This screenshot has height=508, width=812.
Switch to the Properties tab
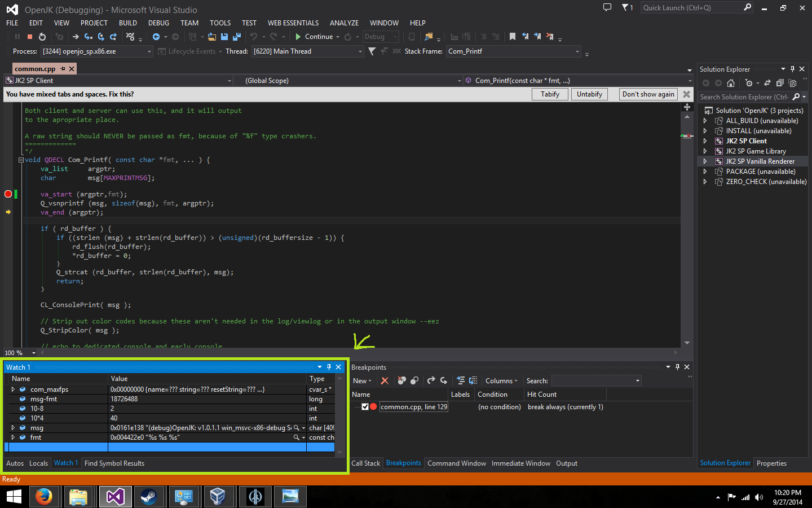pos(771,463)
